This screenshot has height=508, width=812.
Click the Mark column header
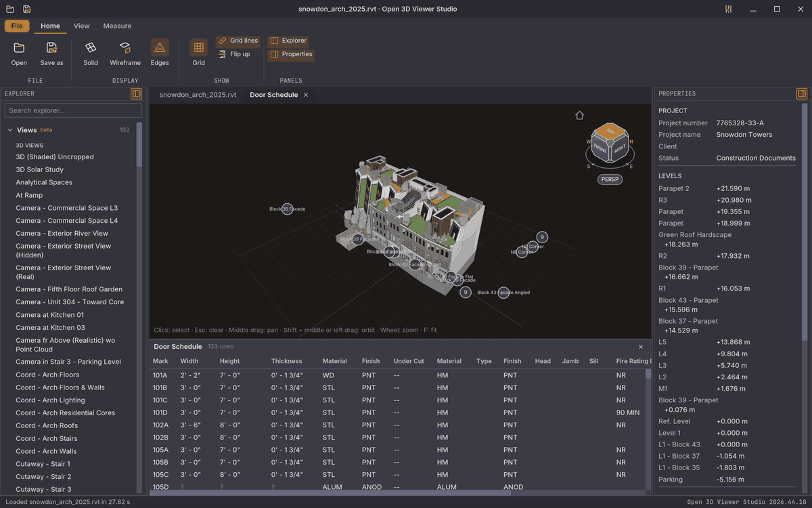click(160, 361)
